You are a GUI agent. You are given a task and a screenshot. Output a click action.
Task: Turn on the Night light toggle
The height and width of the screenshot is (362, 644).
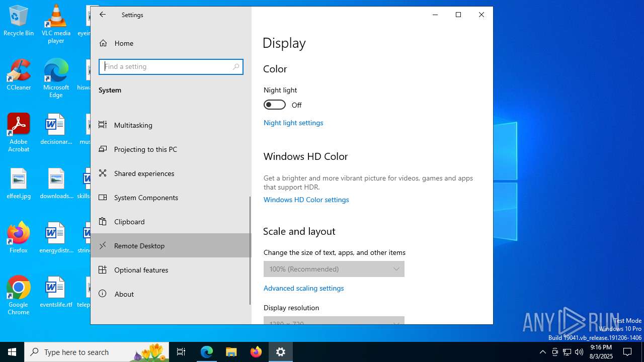[275, 105]
